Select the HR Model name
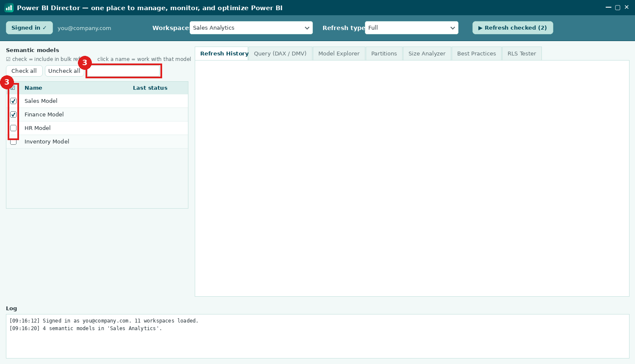635x364 pixels. coord(38,128)
